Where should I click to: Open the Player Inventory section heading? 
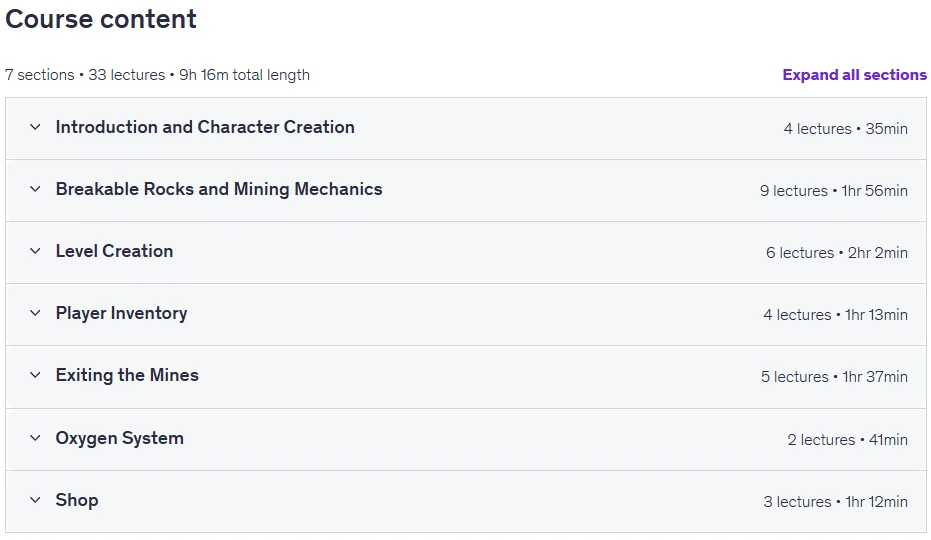pyautogui.click(x=122, y=313)
